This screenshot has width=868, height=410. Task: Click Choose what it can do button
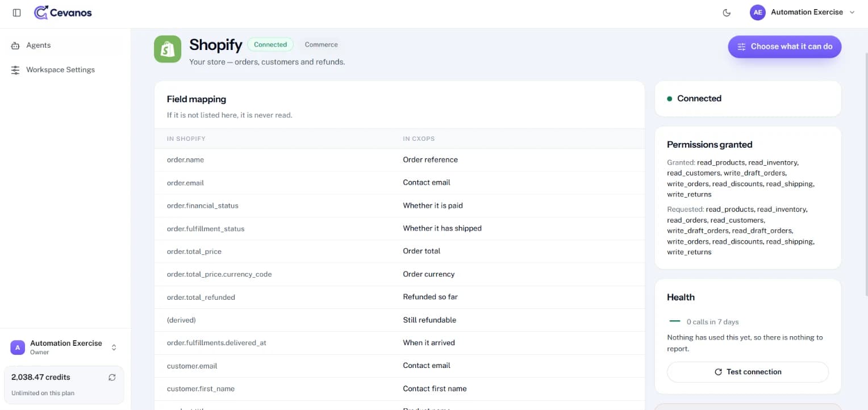[784, 47]
